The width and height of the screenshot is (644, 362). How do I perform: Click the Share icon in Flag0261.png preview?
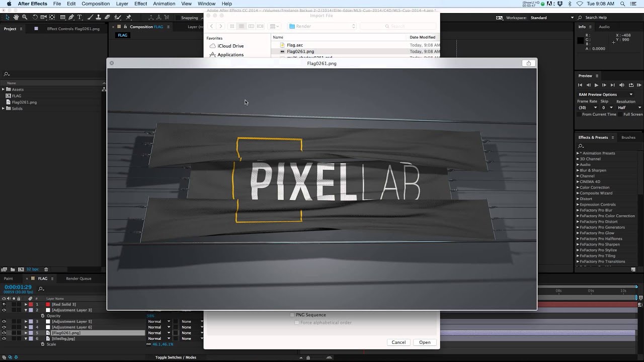[x=528, y=63]
